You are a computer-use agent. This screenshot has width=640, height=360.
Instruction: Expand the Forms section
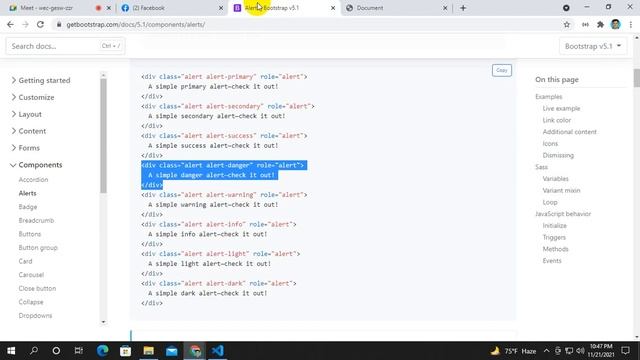(x=25, y=148)
